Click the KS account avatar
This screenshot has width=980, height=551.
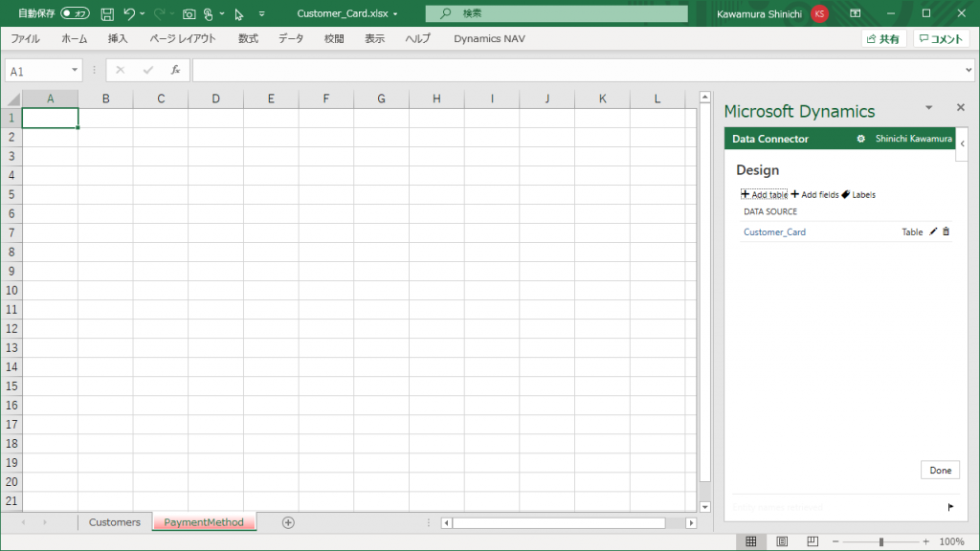tap(819, 13)
